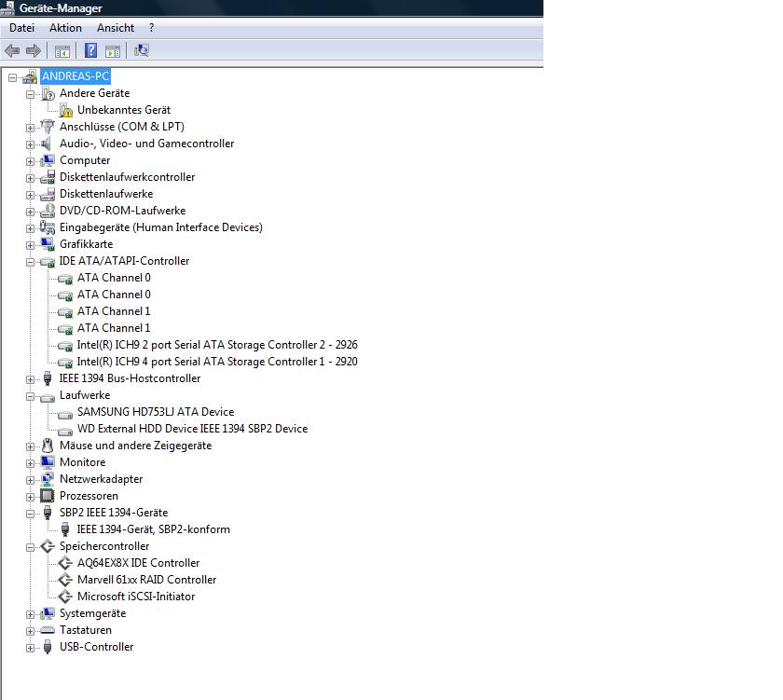Click the Diskettenlaufwerkcontroller icon
This screenshot has width=783, height=700.
[x=48, y=177]
